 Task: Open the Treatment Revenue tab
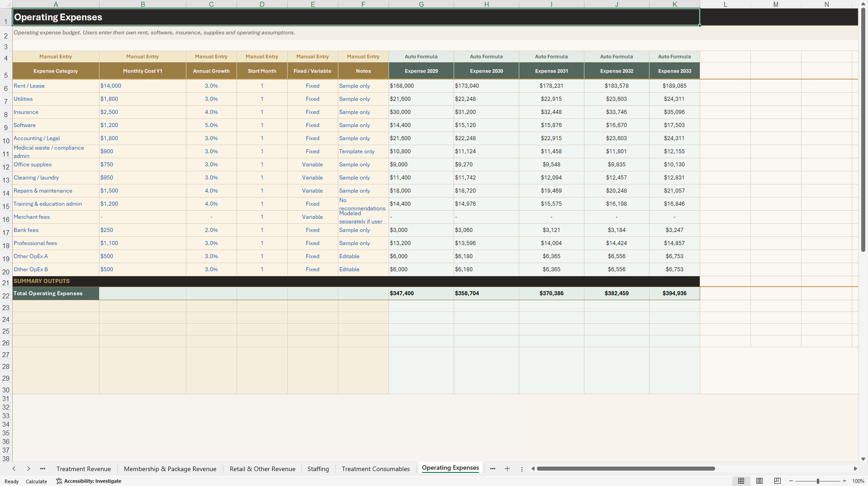pyautogui.click(x=84, y=469)
